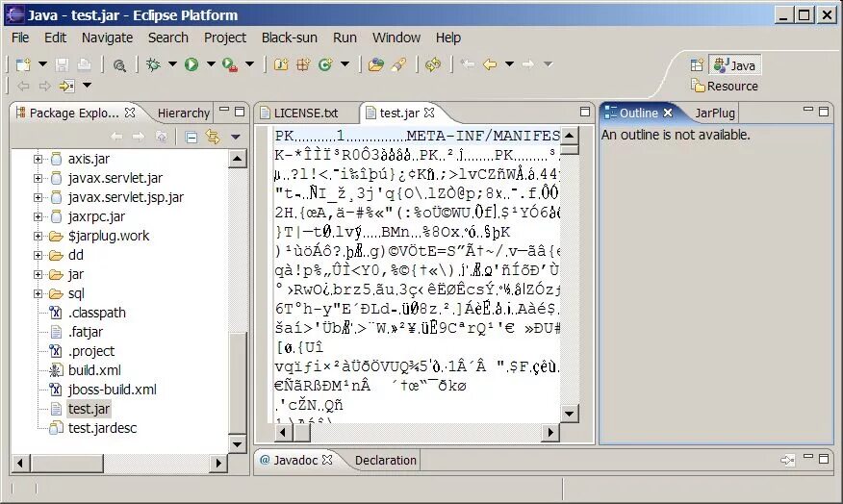The width and height of the screenshot is (843, 504).
Task: Click Collapse All in Package Explorer
Action: coord(191,138)
